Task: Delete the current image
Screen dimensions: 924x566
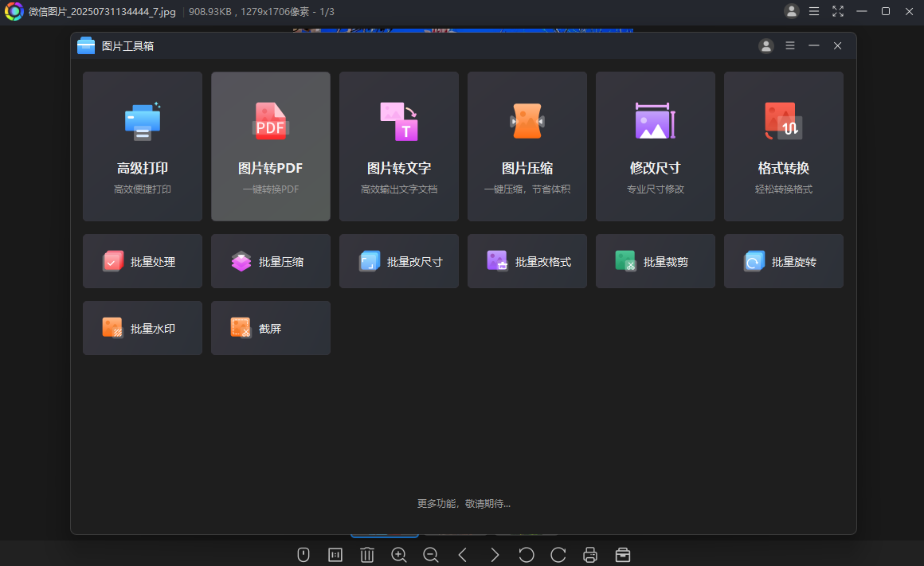Action: click(367, 555)
